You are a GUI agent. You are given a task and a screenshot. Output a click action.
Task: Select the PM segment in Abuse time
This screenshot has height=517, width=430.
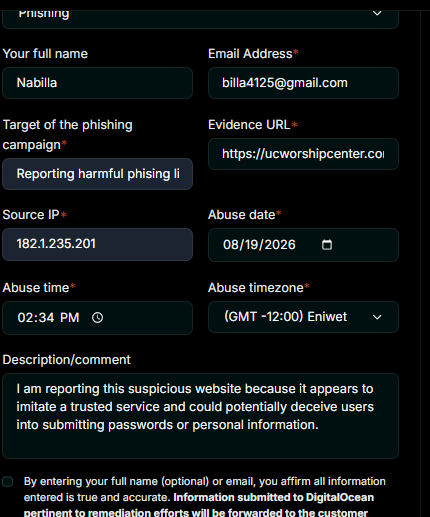pyautogui.click(x=69, y=318)
